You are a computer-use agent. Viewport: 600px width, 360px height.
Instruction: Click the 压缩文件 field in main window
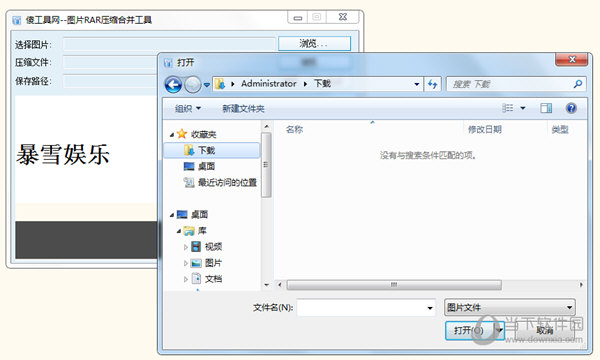pos(110,62)
